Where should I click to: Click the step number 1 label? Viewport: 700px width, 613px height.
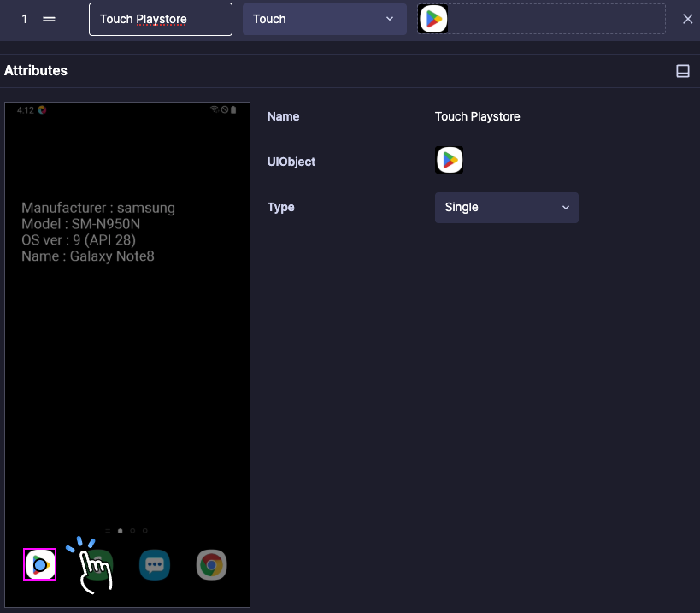(25, 19)
